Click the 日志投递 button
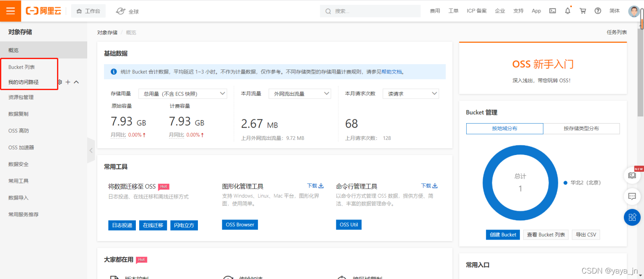 [122, 225]
